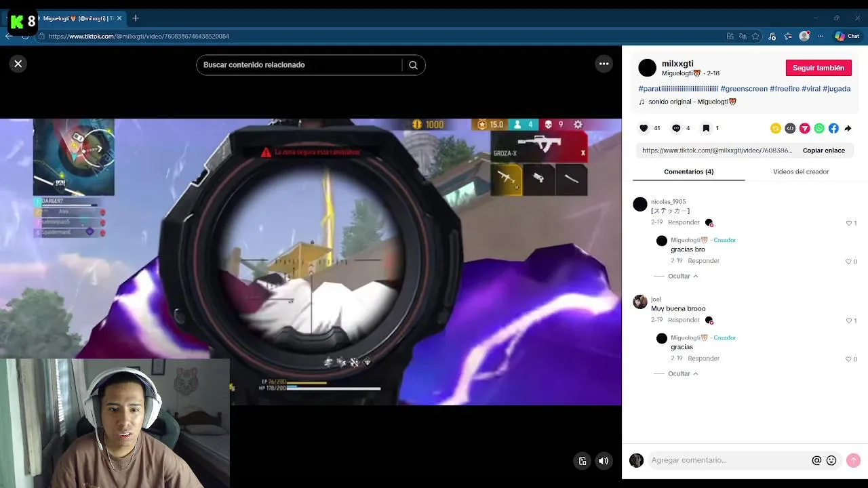868x488 pixels.
Task: Share video to Facebook
Action: click(x=833, y=128)
